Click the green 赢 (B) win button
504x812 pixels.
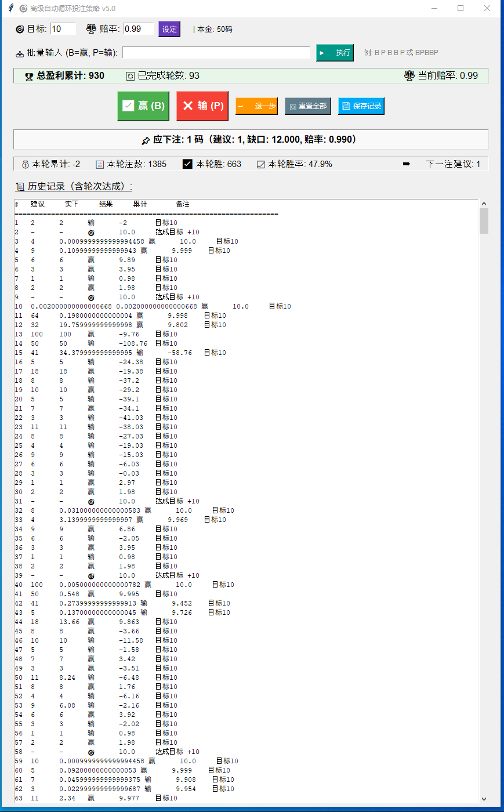(x=143, y=106)
